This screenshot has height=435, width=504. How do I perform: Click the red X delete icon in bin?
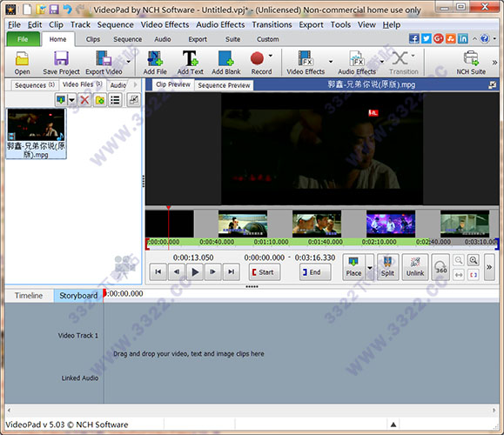point(84,100)
